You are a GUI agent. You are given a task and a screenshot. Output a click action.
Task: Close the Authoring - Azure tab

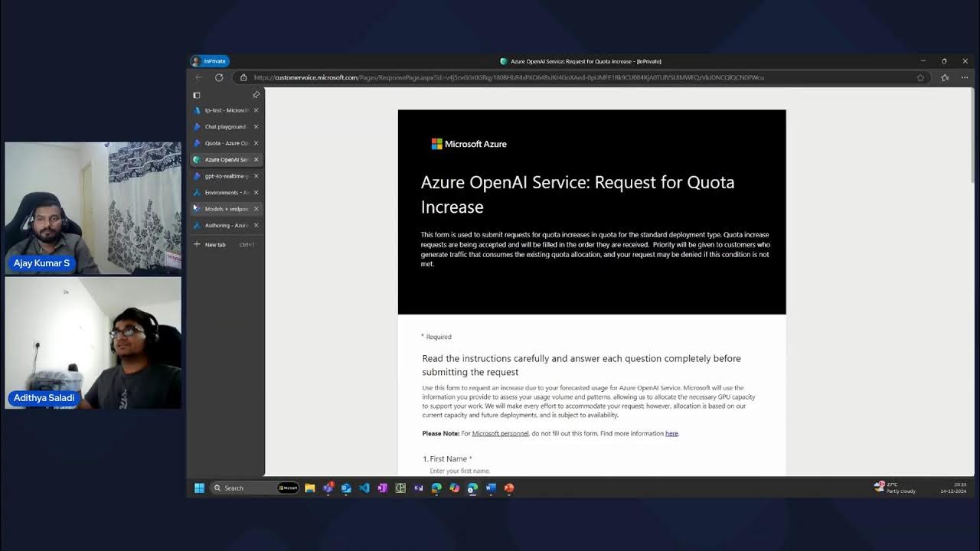pyautogui.click(x=256, y=226)
